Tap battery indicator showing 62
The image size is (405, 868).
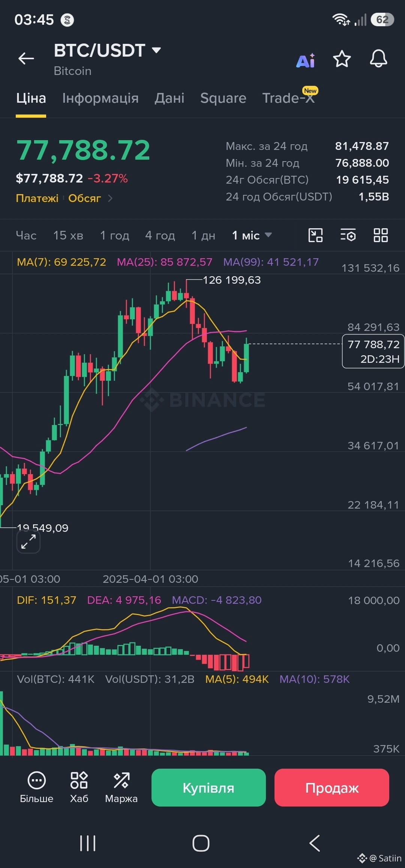pos(382,19)
